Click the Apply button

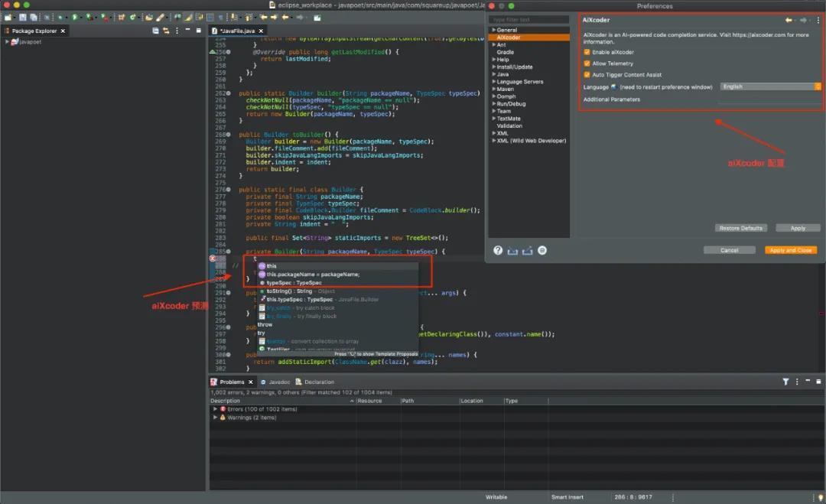point(798,228)
